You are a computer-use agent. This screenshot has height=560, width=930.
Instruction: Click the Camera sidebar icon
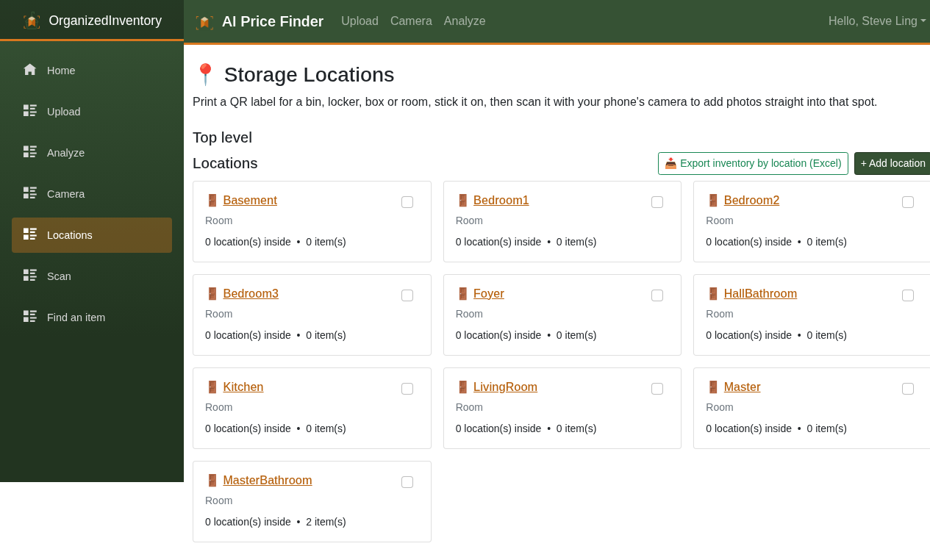coord(30,193)
